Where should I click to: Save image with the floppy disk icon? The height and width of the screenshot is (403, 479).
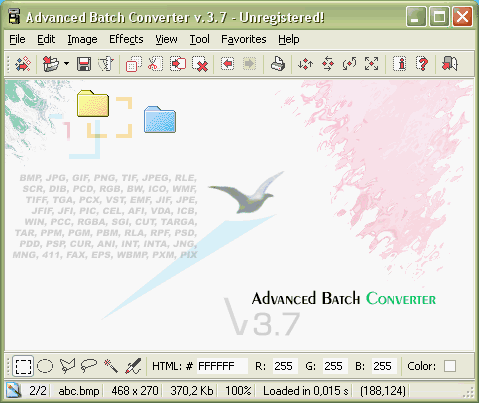tap(84, 64)
